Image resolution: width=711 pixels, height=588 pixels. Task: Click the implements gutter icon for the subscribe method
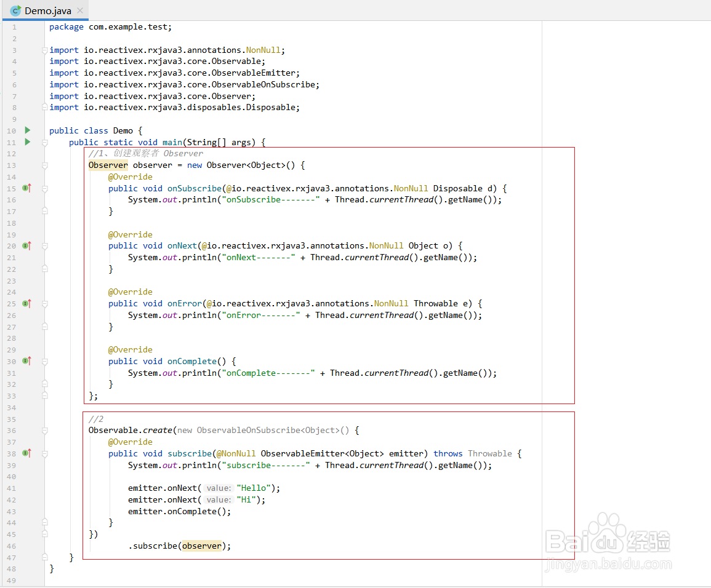coord(26,453)
